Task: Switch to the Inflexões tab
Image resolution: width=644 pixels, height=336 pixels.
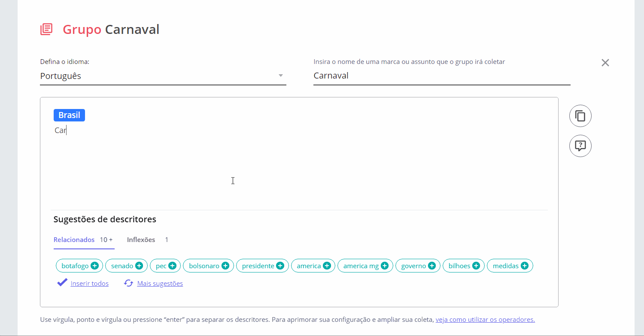Action: tap(141, 239)
